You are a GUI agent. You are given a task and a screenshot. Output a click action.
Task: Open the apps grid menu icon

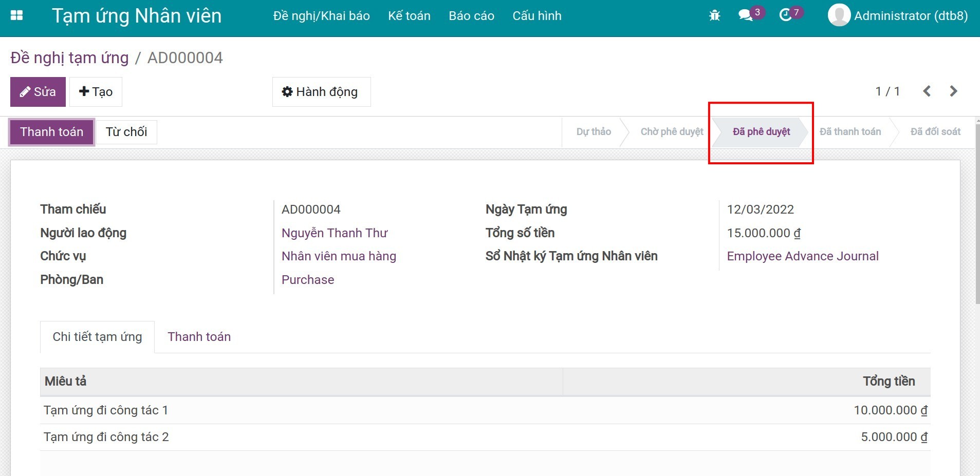[x=16, y=15]
